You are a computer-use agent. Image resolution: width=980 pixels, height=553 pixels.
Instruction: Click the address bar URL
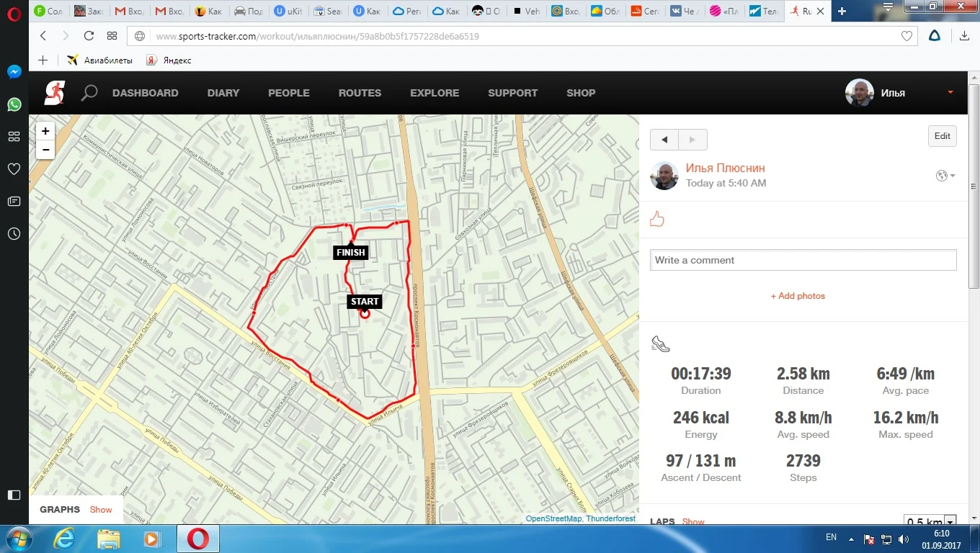click(x=318, y=36)
